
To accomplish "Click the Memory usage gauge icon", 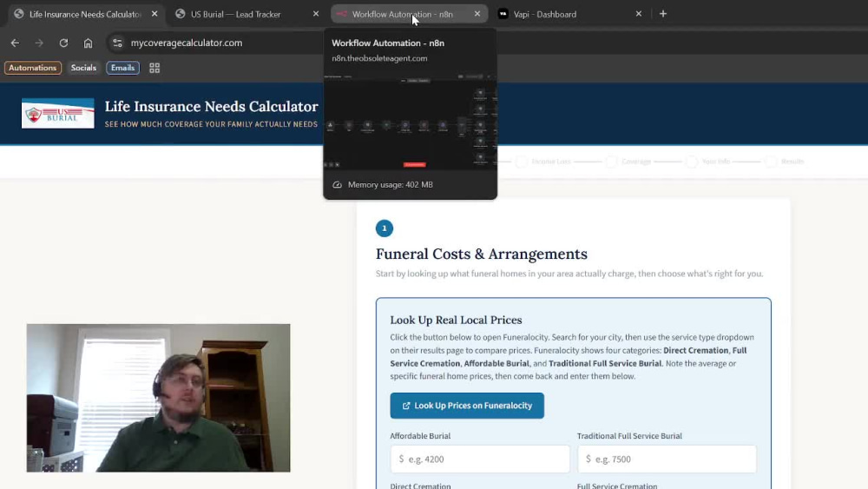I will pyautogui.click(x=337, y=184).
